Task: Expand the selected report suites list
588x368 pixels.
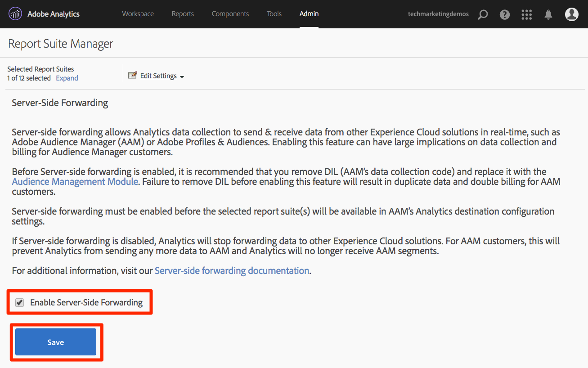Action: [67, 78]
